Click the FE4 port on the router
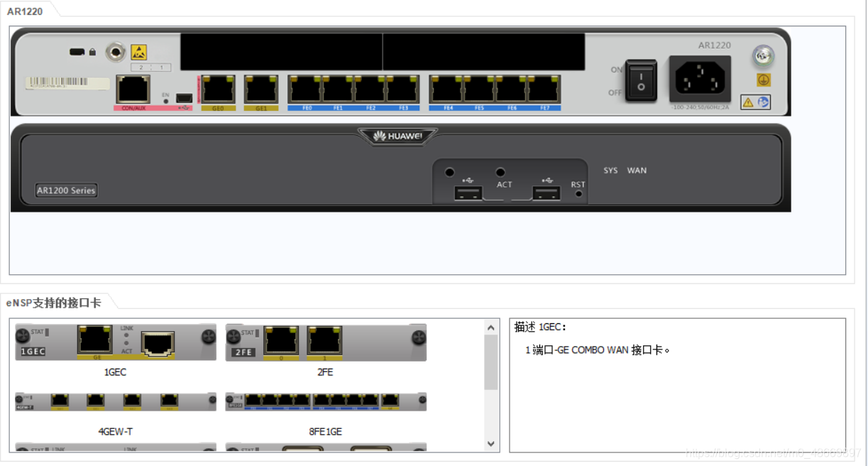 tap(446, 90)
